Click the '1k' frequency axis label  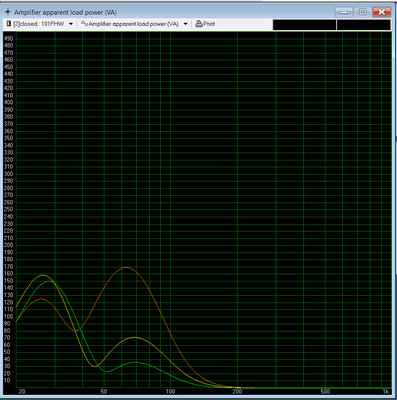pos(386,392)
